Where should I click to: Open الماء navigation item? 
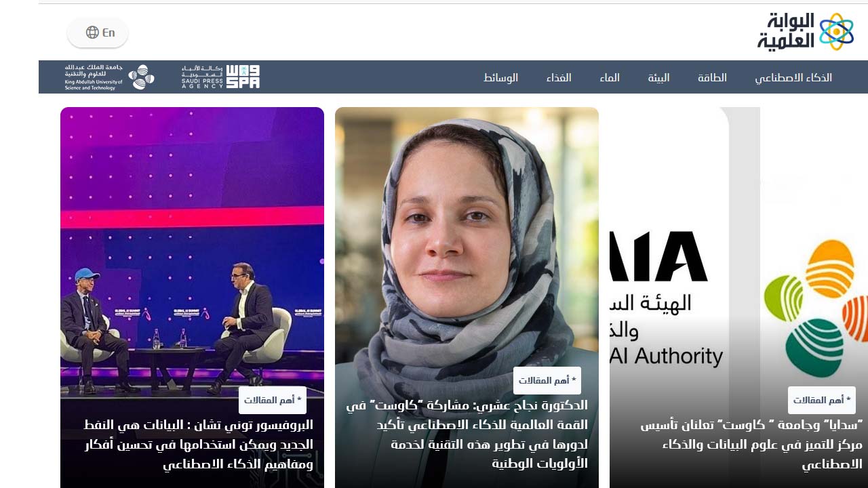click(x=610, y=77)
